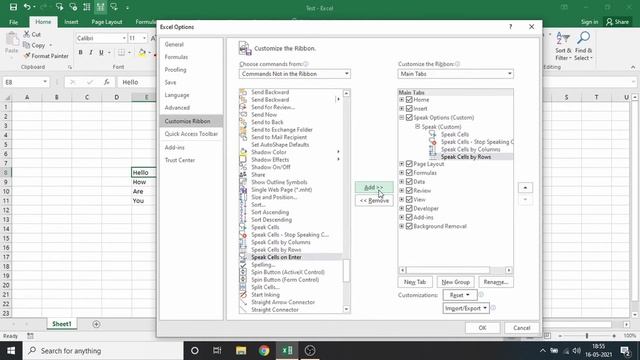Go to the Proofing options category
640x360 pixels.
click(x=191, y=70)
